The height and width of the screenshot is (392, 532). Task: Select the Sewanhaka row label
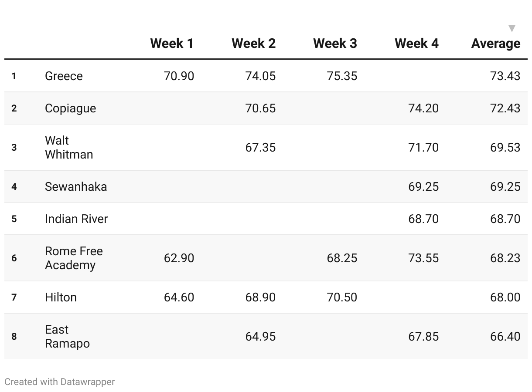pyautogui.click(x=76, y=187)
